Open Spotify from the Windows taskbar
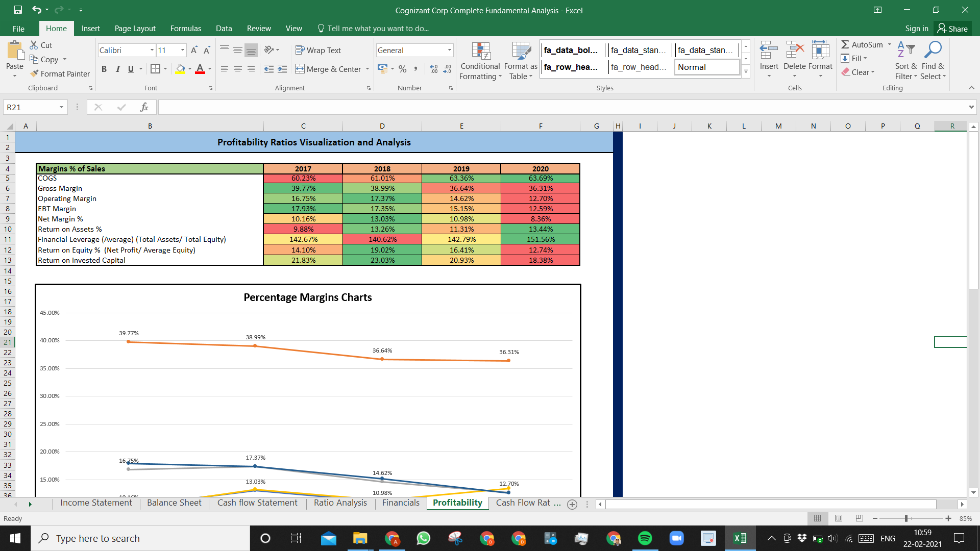Viewport: 980px width, 551px height. [x=645, y=538]
